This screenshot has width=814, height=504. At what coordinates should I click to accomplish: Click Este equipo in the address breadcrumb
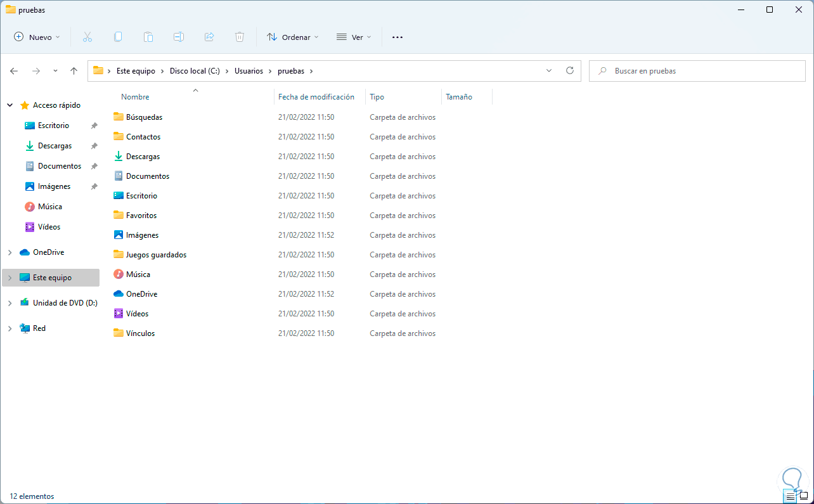point(136,71)
